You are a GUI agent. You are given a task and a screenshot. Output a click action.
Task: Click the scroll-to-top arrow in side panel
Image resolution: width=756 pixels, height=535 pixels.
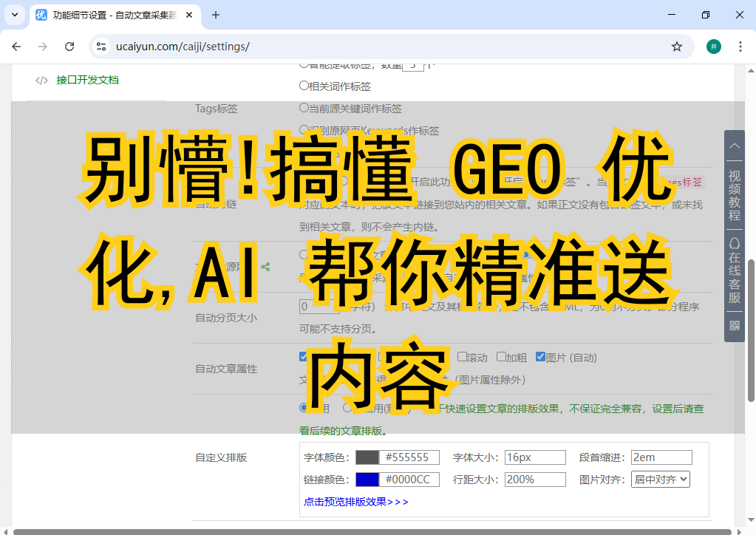(734, 146)
